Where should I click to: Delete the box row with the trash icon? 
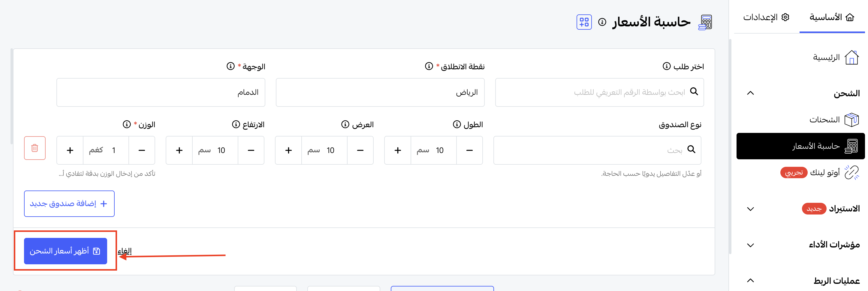35,148
